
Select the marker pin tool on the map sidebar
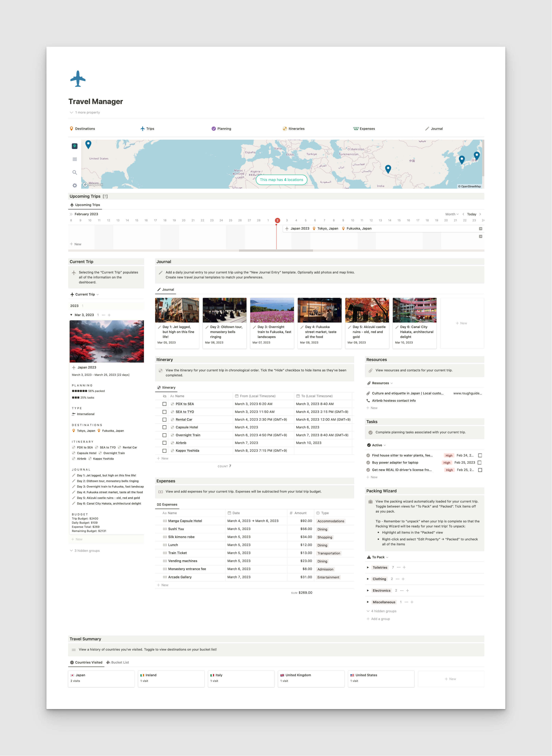click(x=75, y=146)
